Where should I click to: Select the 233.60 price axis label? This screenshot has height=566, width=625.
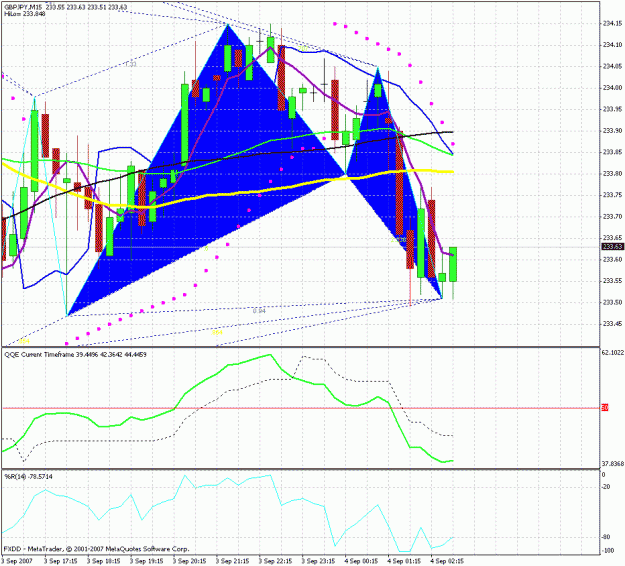click(612, 259)
